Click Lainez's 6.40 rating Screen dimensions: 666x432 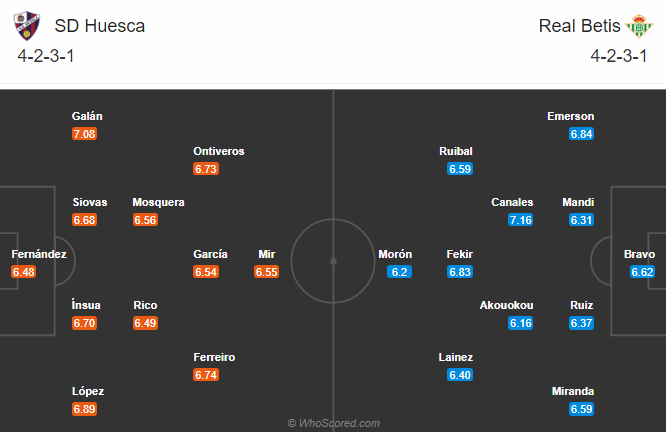tap(460, 375)
